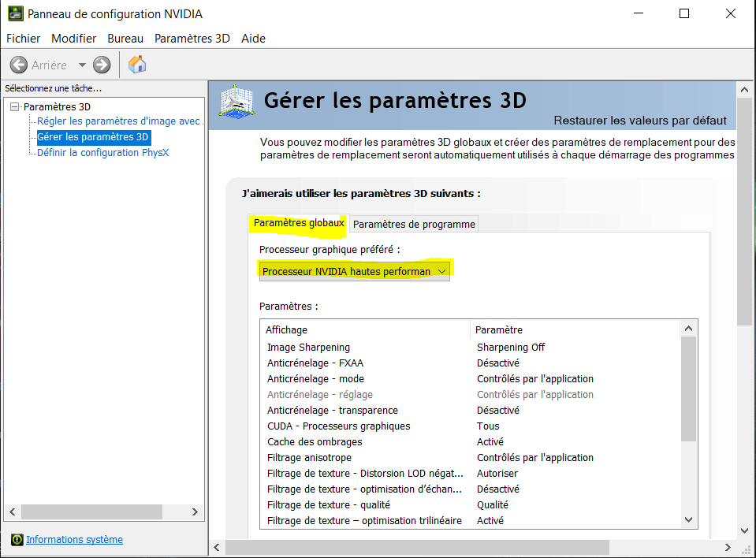Switch to Paramètres de programme tab

[x=414, y=224]
